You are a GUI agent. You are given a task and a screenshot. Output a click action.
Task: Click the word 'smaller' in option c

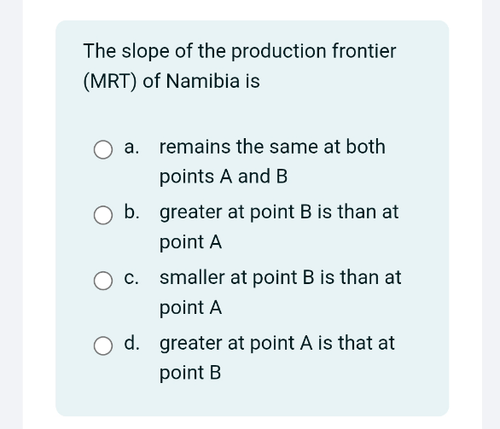point(192,278)
